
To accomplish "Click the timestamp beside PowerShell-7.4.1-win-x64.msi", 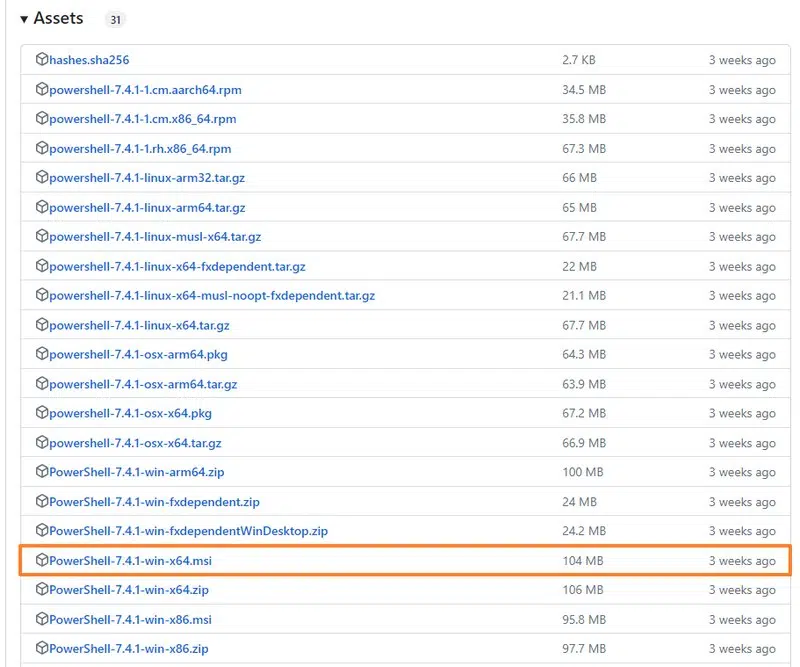I will tap(741, 560).
